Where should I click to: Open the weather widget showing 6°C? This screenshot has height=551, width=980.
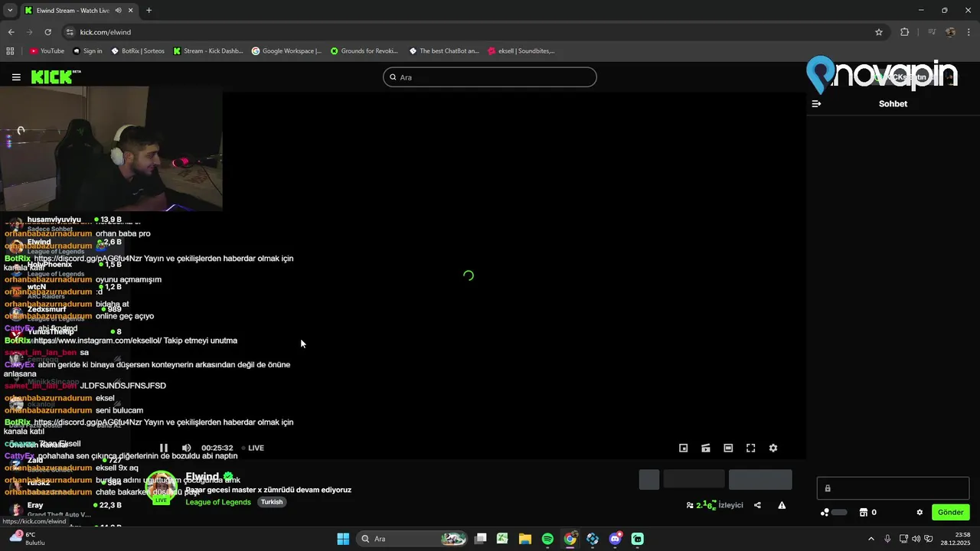click(x=28, y=539)
